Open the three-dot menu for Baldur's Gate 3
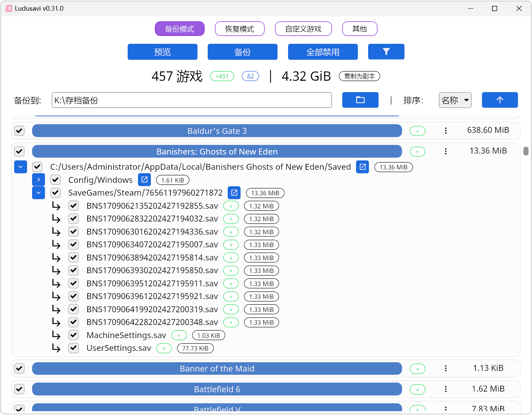Image resolution: width=532 pixels, height=415 pixels. 446,131
